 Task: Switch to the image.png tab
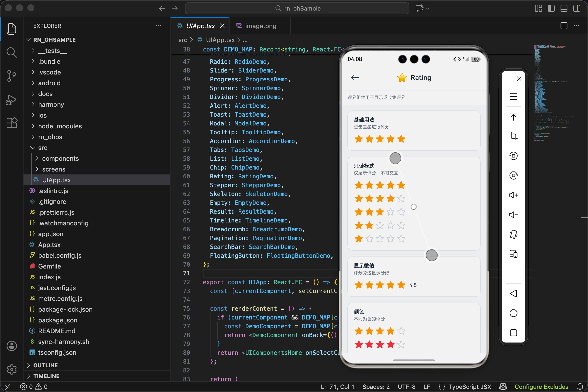[x=260, y=26]
